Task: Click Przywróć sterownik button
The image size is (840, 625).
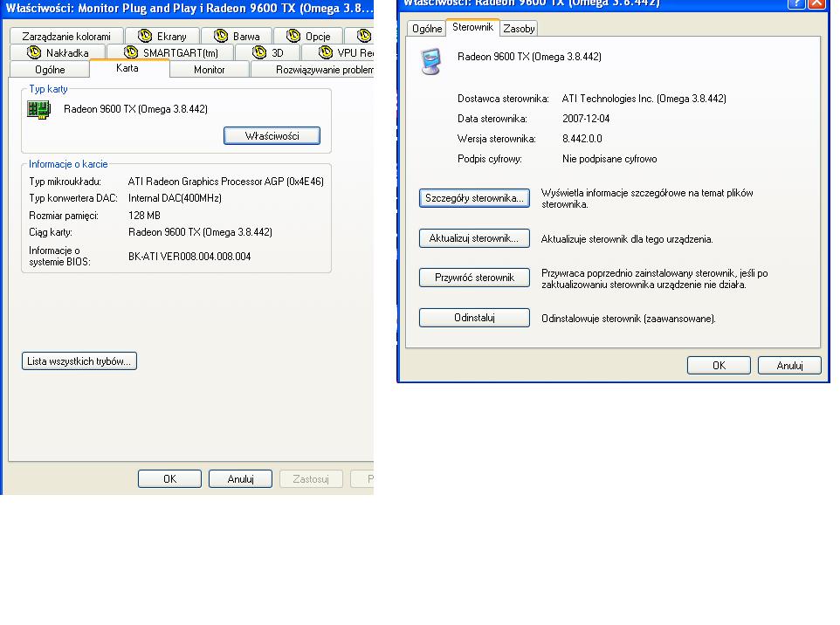Action: click(474, 278)
